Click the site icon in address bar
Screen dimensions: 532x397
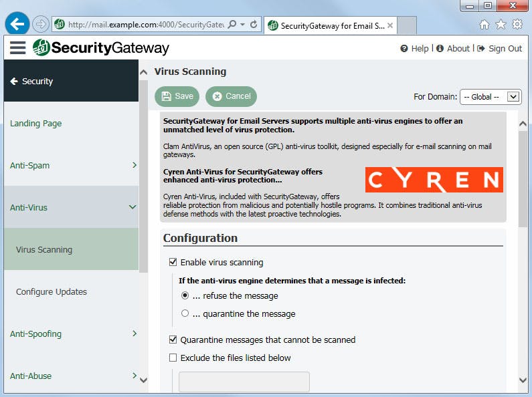60,24
